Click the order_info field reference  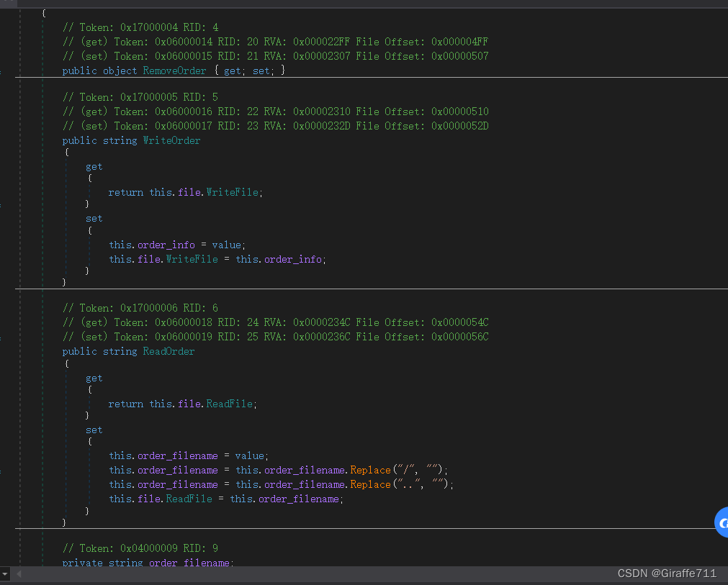[x=166, y=245]
